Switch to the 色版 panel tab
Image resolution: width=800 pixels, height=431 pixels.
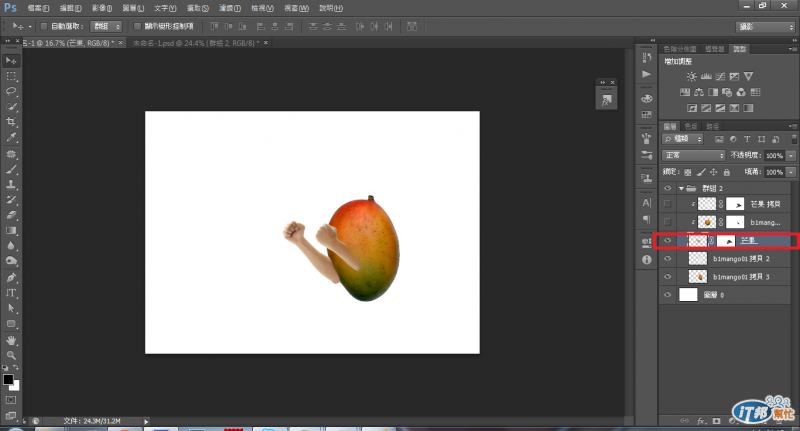pos(691,126)
